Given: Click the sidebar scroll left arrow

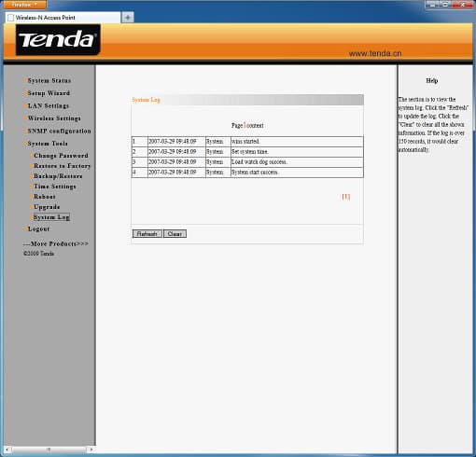Looking at the screenshot, I should click(7, 450).
